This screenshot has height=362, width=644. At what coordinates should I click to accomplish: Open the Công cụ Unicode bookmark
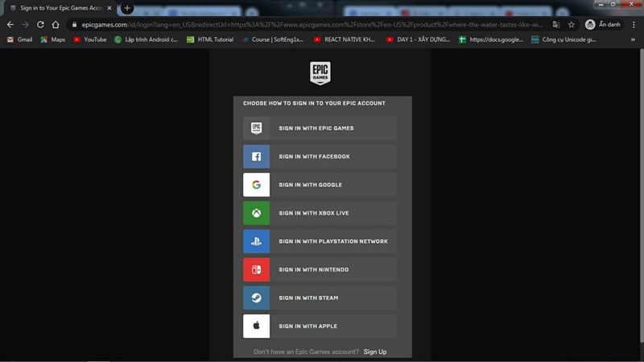click(x=563, y=39)
